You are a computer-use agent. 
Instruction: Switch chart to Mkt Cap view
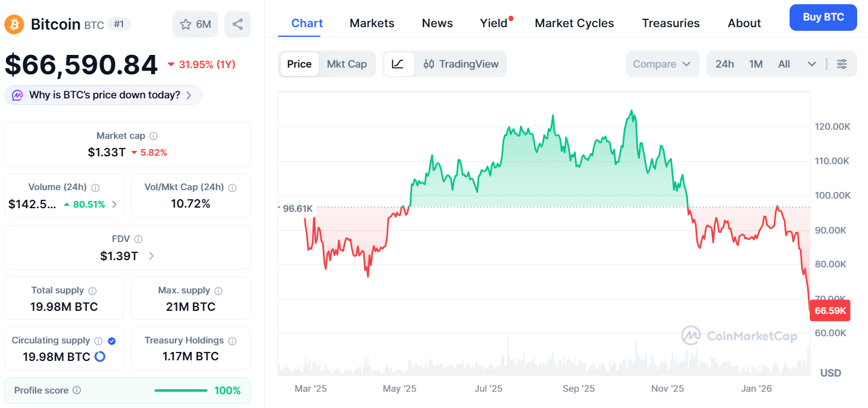[x=347, y=64]
